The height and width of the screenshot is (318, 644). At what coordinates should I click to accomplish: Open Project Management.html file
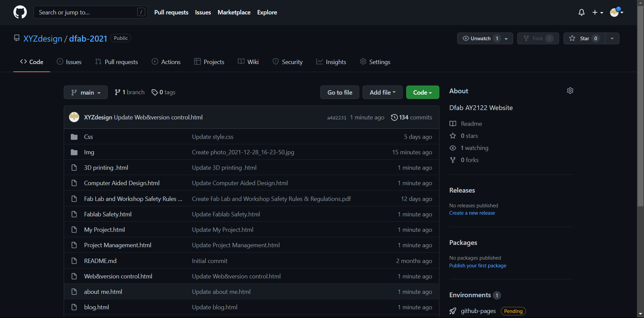coord(118,245)
